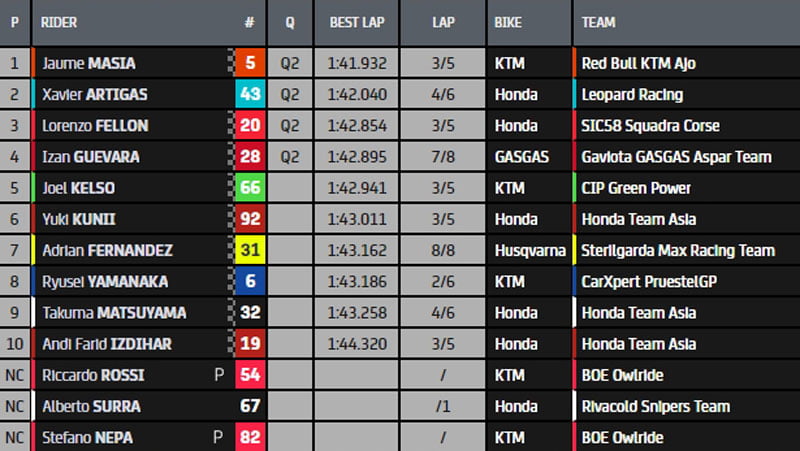
Task: Open the Red Bull KTM Ajo team link
Action: coord(638,63)
